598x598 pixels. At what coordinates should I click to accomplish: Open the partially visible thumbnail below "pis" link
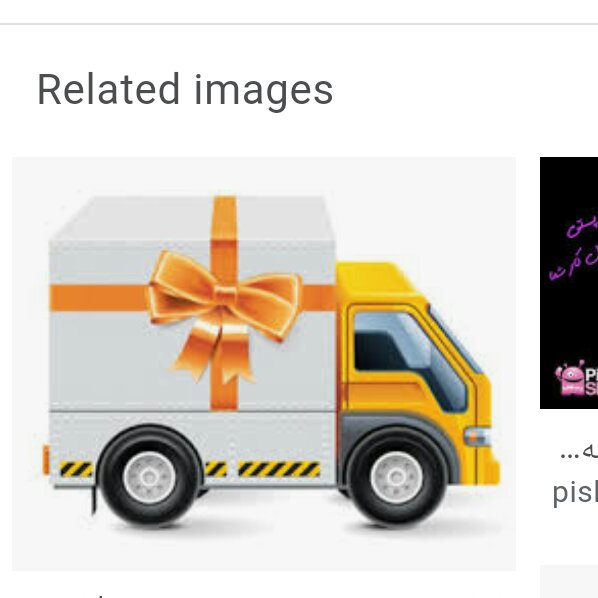click(x=569, y=582)
